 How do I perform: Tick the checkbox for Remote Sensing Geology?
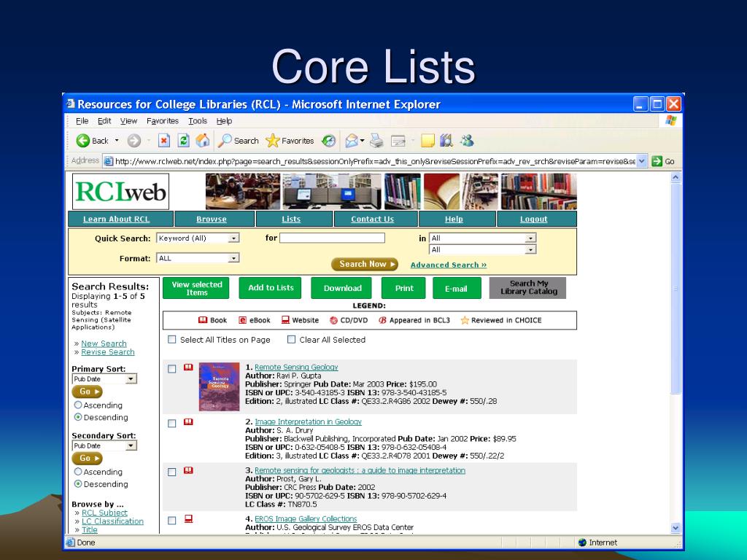[x=172, y=369]
